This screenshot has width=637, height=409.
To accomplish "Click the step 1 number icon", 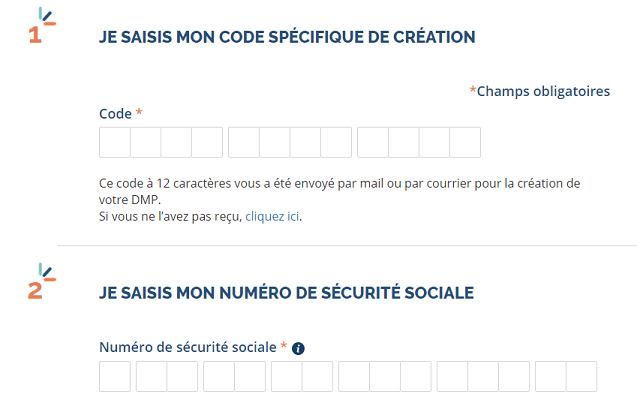I will [37, 32].
